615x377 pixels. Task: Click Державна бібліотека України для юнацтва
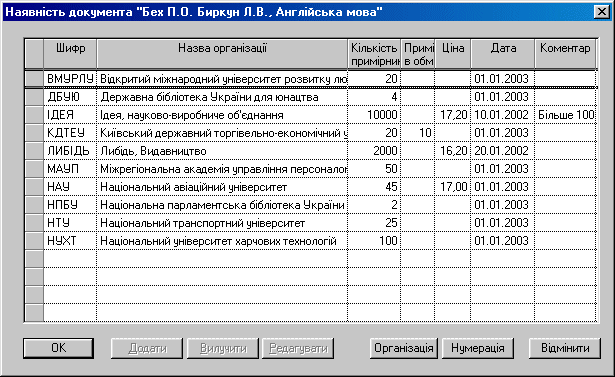coord(222,97)
